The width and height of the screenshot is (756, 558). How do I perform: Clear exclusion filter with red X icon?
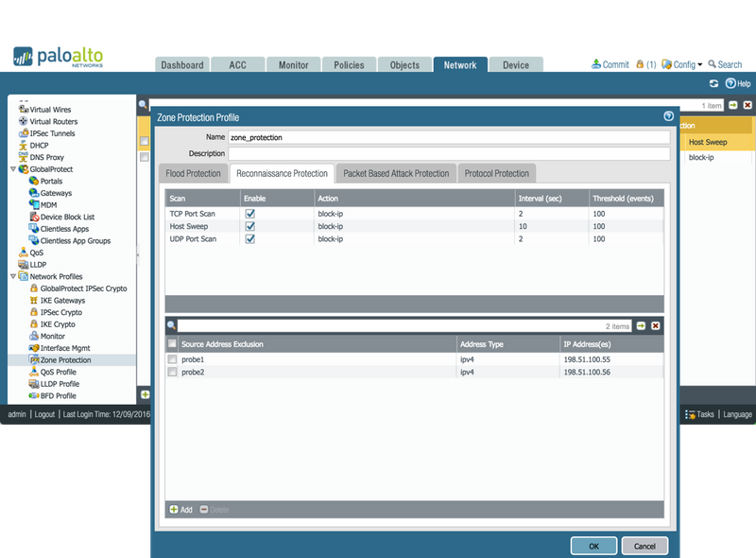coord(656,325)
